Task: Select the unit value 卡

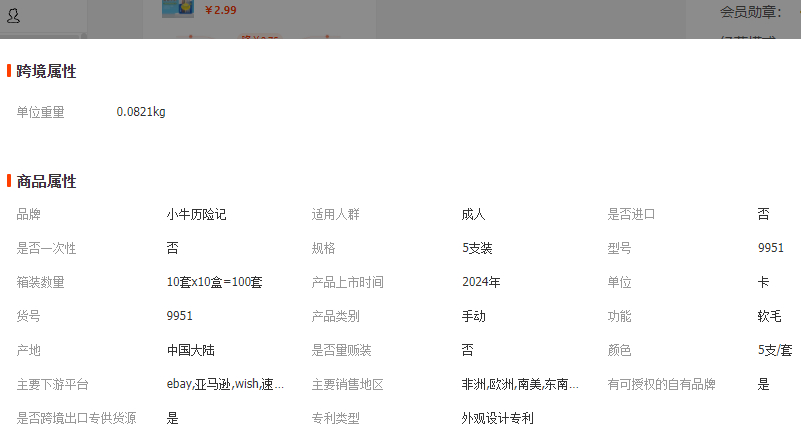Action: point(764,282)
